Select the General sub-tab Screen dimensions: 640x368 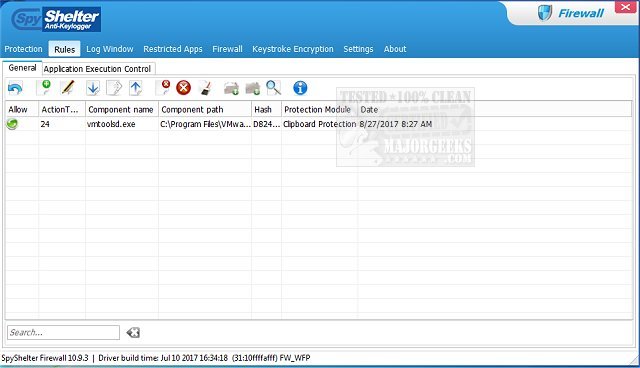tap(22, 68)
